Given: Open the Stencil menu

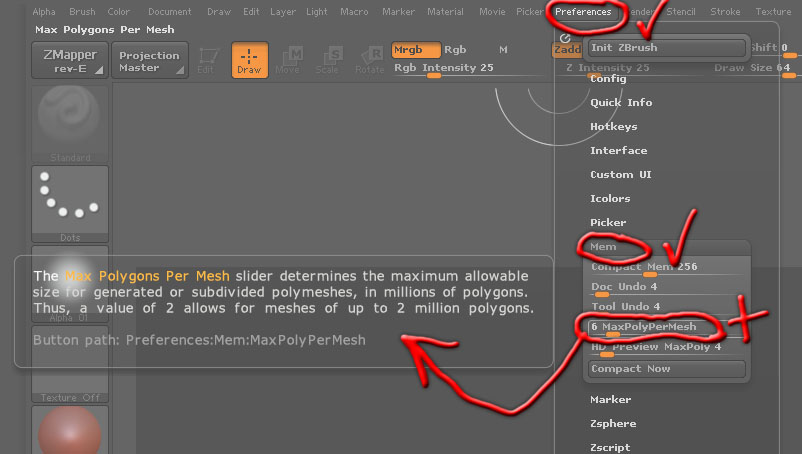Looking at the screenshot, I should pos(681,11).
